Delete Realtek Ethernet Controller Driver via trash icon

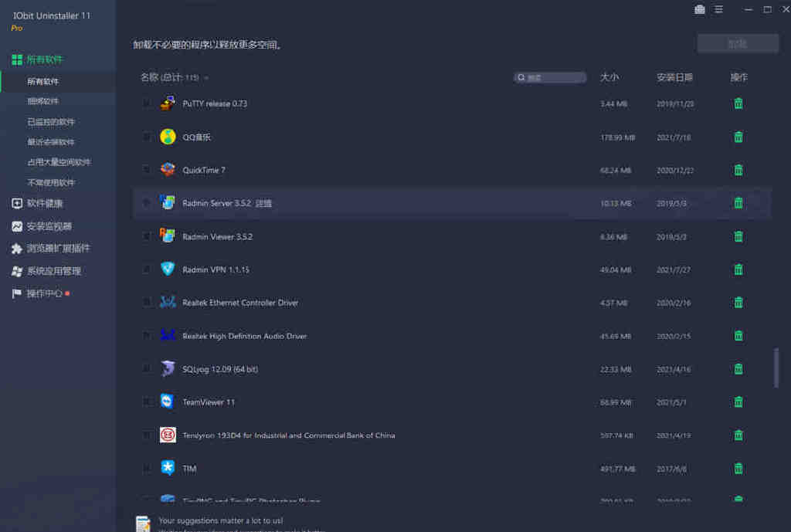tap(738, 302)
